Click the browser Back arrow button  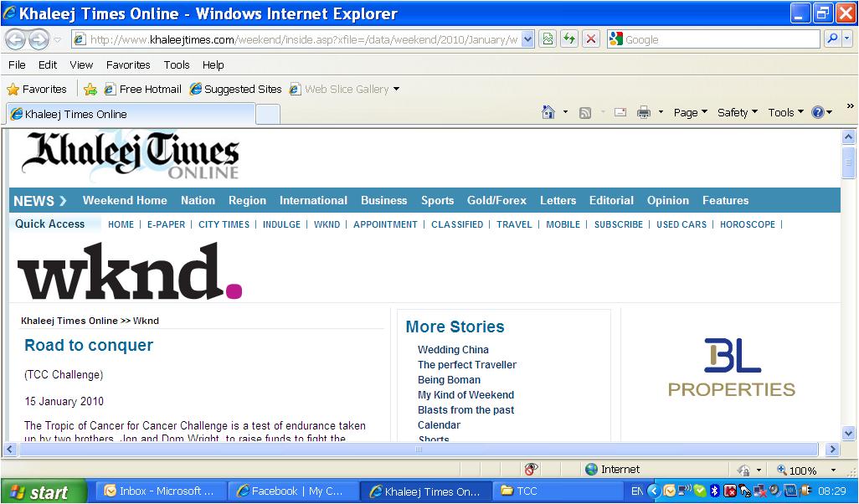(x=15, y=39)
